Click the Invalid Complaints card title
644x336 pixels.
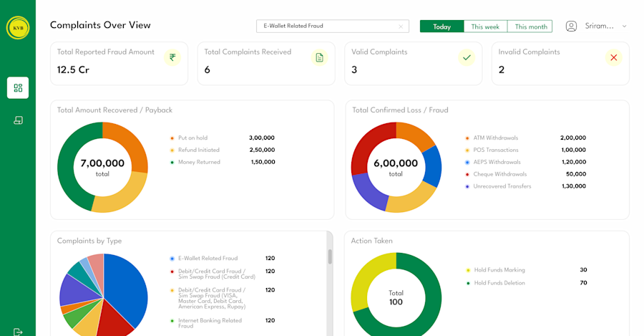point(529,52)
